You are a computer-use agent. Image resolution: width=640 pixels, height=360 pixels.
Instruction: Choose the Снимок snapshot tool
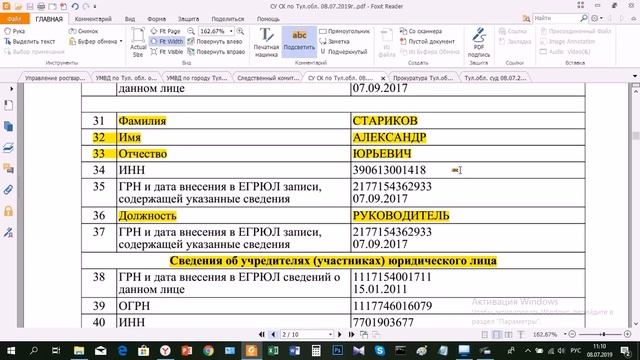tap(83, 31)
